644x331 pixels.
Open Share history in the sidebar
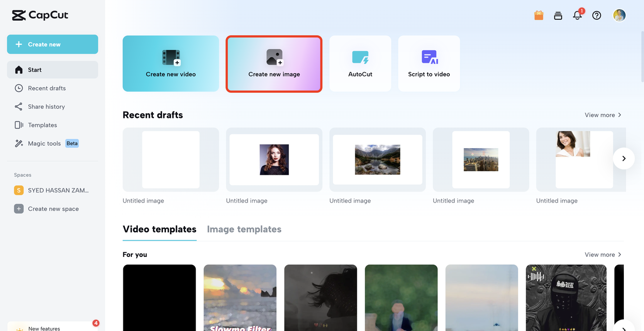[x=52, y=106]
